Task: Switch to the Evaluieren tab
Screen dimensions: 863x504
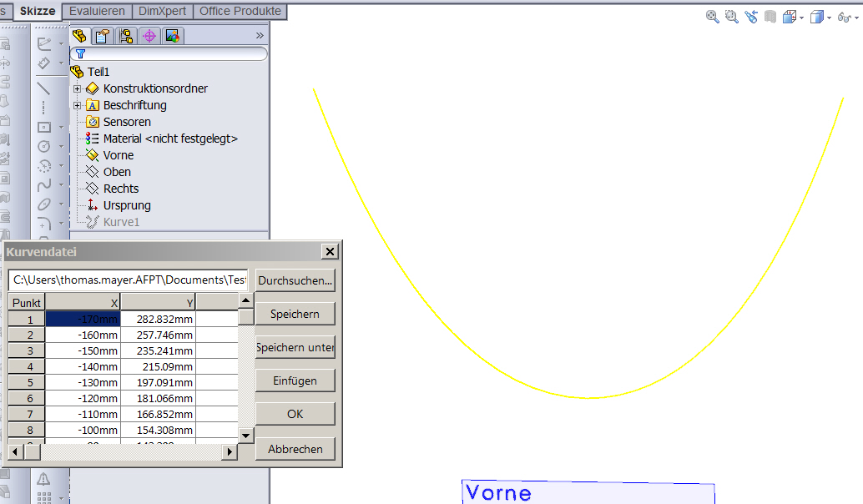Action: (97, 11)
